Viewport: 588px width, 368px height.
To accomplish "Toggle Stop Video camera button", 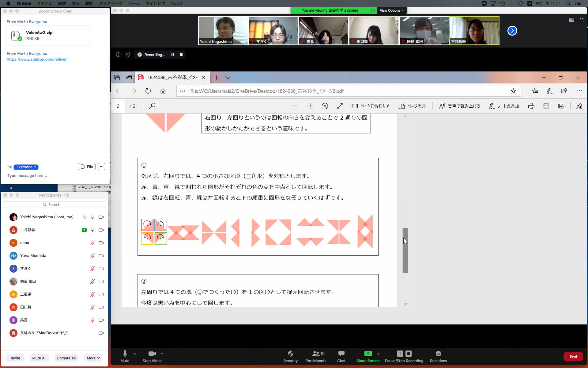I will pos(152,354).
